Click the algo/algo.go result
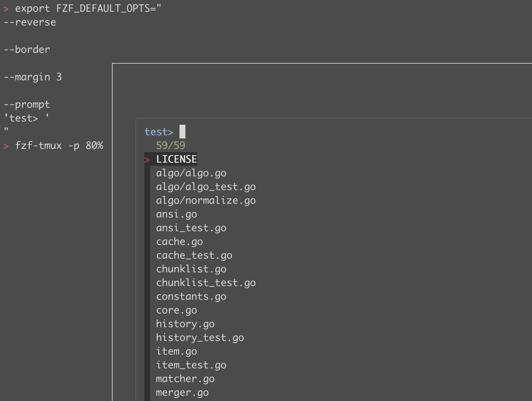Viewport: 532px width, 401px height. click(x=191, y=173)
